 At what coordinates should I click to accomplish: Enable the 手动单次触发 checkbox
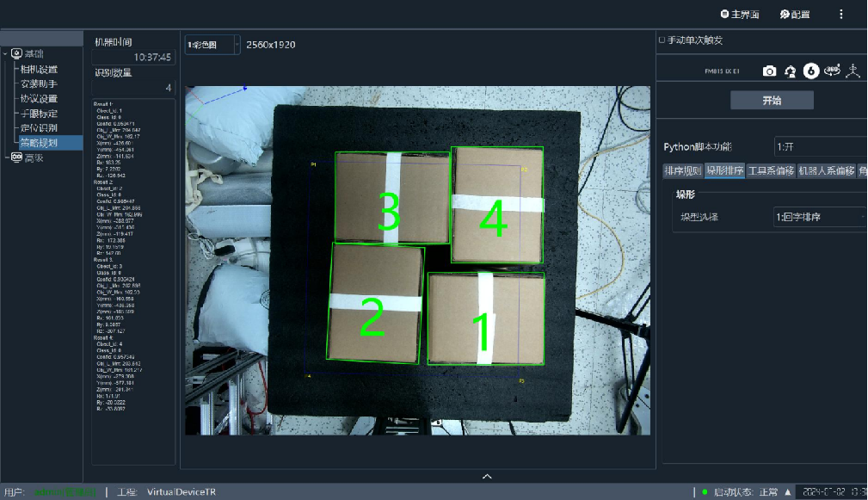tap(662, 40)
